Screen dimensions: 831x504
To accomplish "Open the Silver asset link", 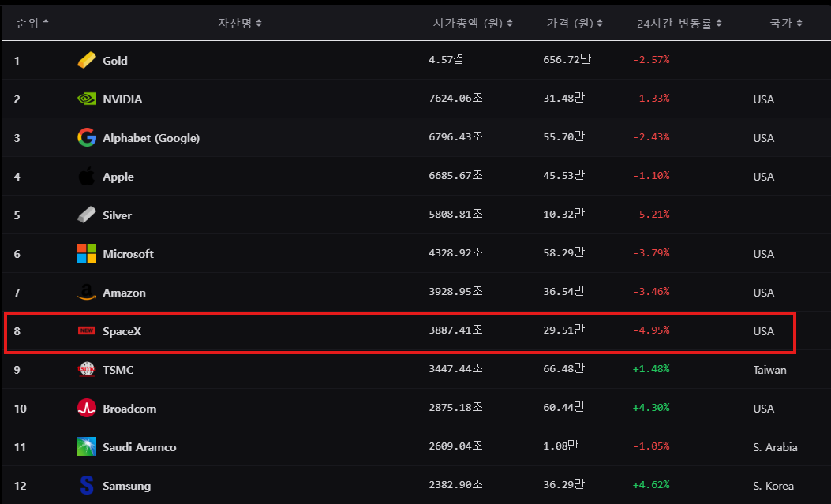I will coord(117,215).
